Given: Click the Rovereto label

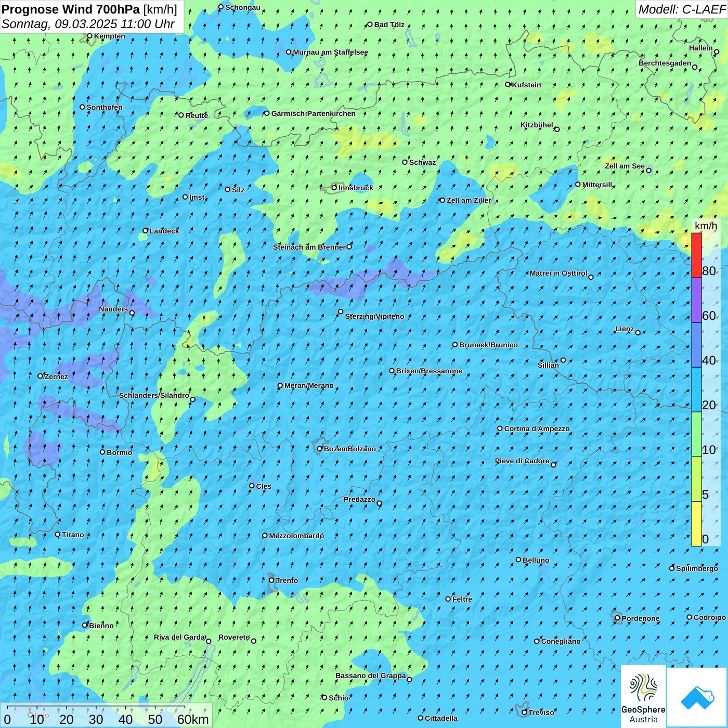Looking at the screenshot, I should point(234,637).
